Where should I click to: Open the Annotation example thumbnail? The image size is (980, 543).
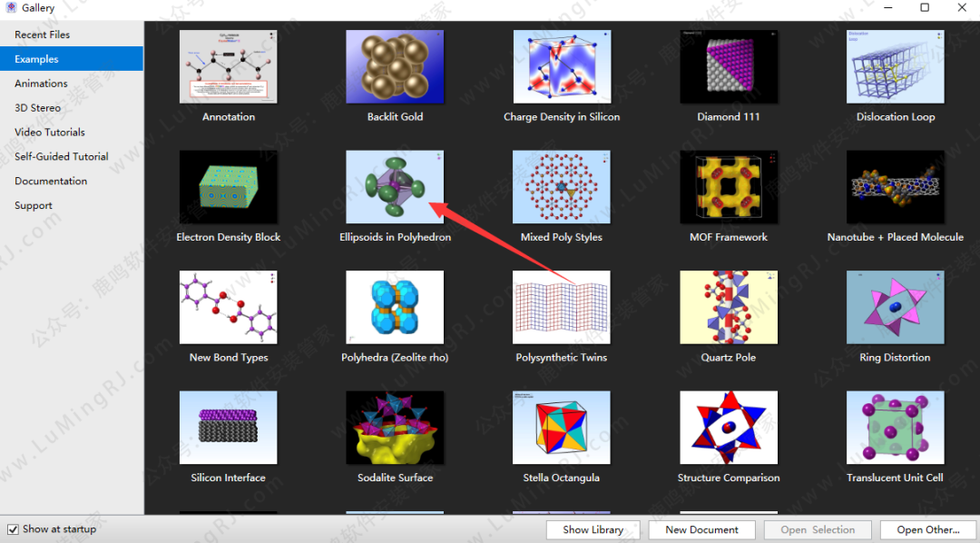pyautogui.click(x=228, y=66)
